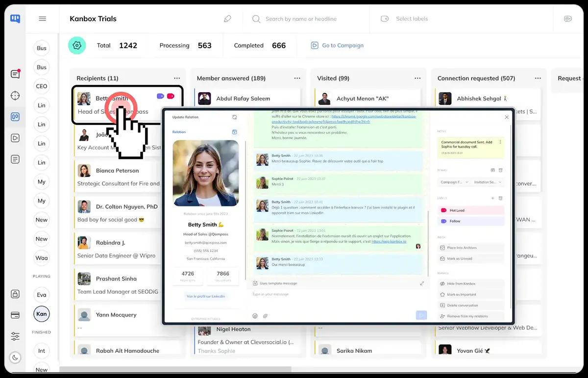Click the Kanbox logo icon
The image size is (588, 378).
pos(15,19)
